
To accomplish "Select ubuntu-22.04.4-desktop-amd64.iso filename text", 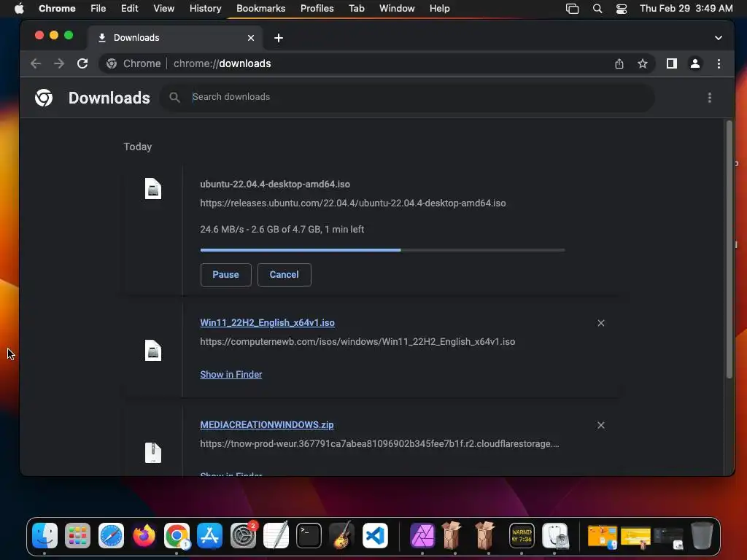I will pos(275,184).
